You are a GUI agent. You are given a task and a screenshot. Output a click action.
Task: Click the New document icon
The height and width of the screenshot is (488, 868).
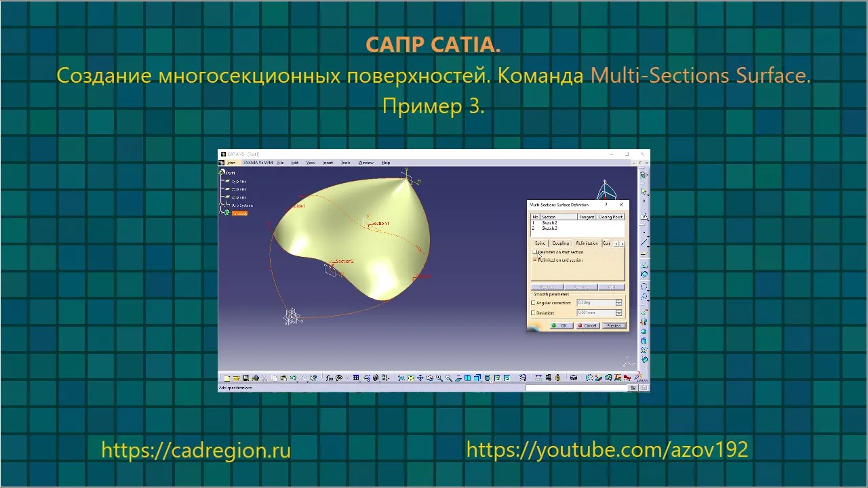(227, 378)
